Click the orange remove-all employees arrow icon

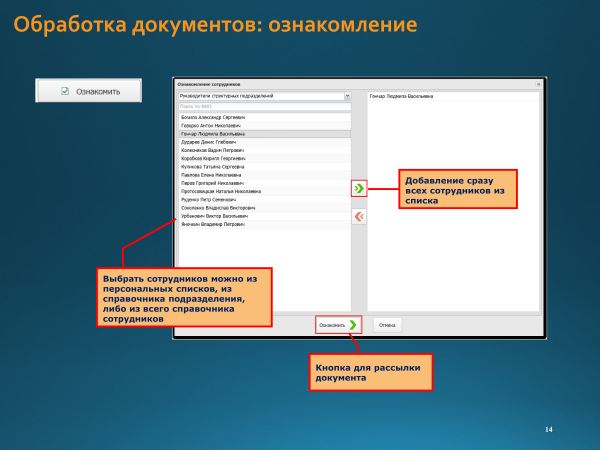(359, 216)
